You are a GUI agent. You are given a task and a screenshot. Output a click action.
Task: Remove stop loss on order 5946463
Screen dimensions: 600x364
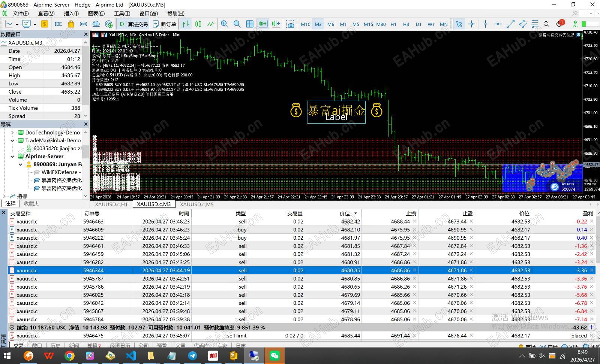tap(414, 221)
